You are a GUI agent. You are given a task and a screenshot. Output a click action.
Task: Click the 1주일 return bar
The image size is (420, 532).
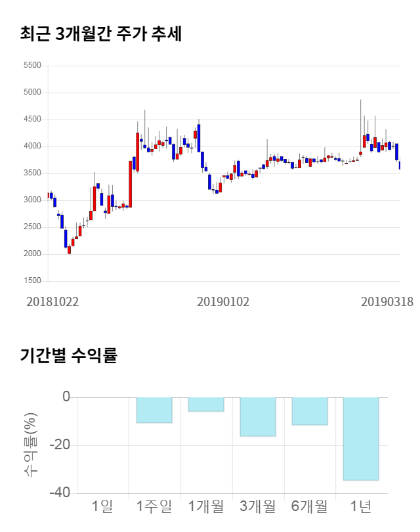[154, 410]
